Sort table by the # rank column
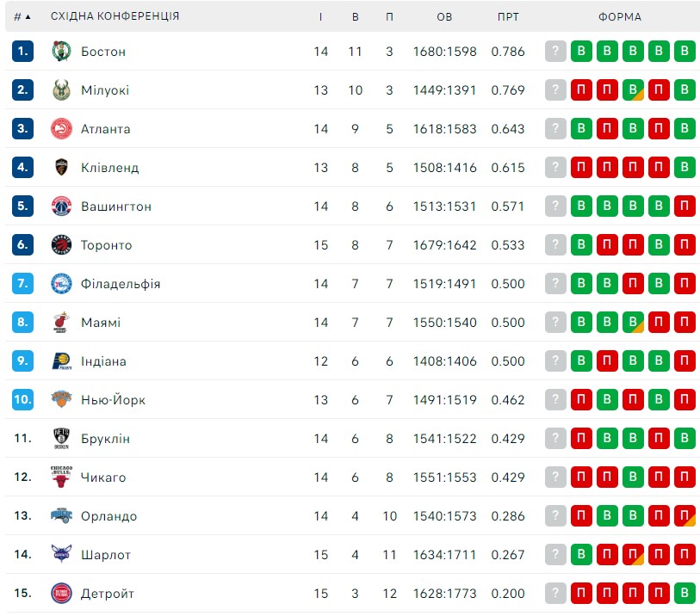 22,17
